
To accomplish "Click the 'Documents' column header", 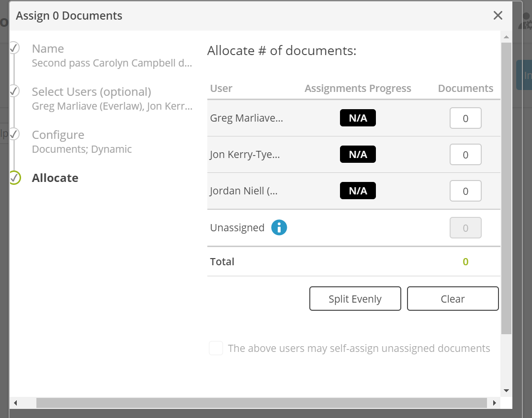I will tap(465, 88).
